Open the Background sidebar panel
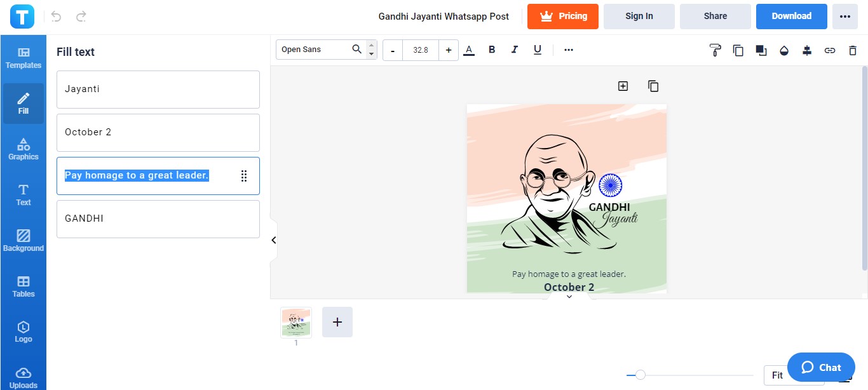The image size is (868, 390). 24,241
